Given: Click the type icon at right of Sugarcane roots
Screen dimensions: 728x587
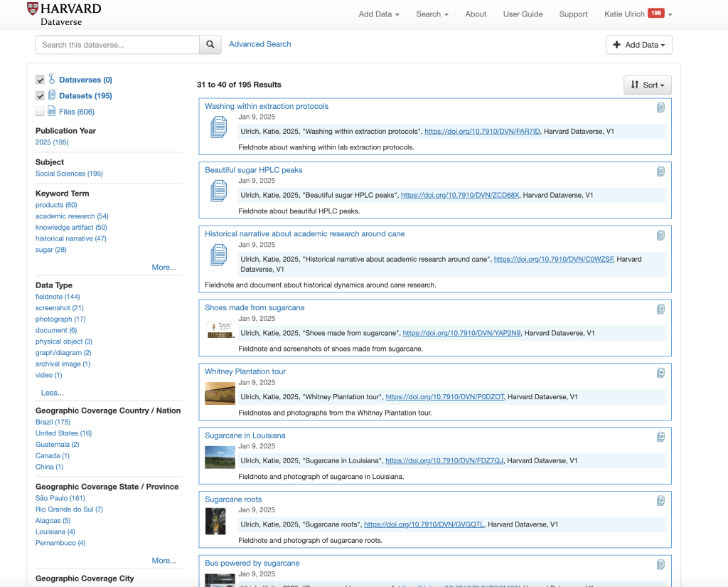Looking at the screenshot, I should [660, 500].
